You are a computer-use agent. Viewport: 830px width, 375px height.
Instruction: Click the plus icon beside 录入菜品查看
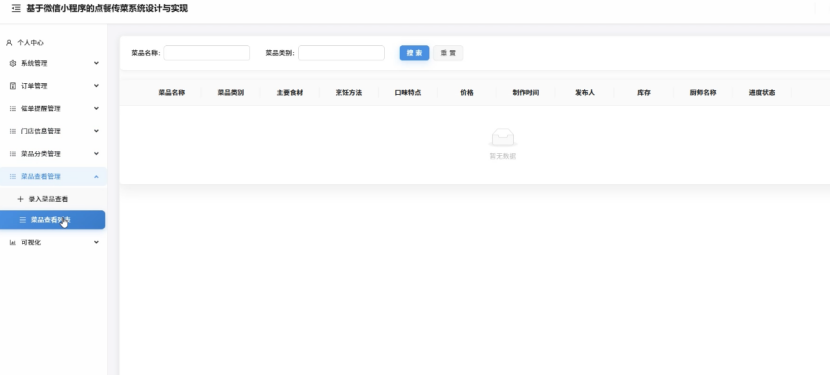[x=21, y=199]
